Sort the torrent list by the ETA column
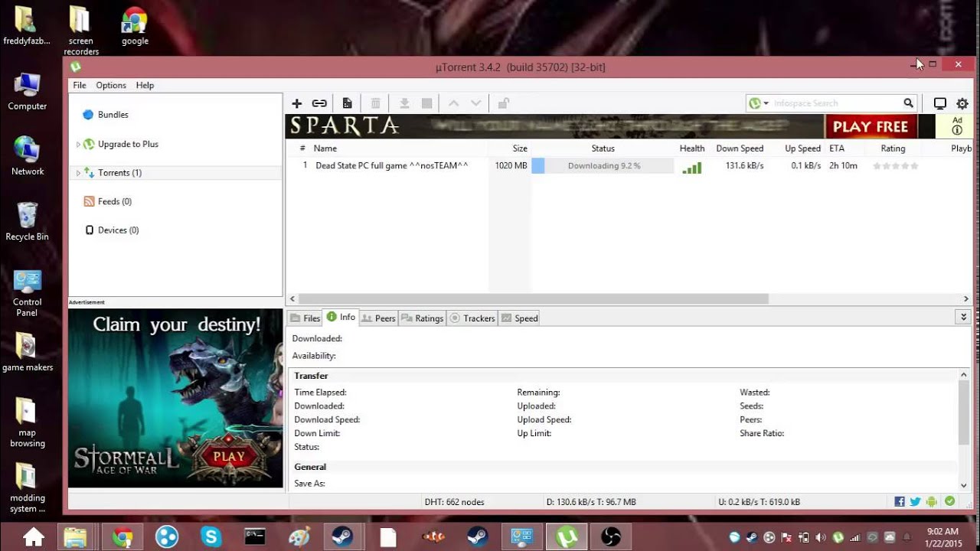Viewport: 980px width, 551px height. point(837,148)
